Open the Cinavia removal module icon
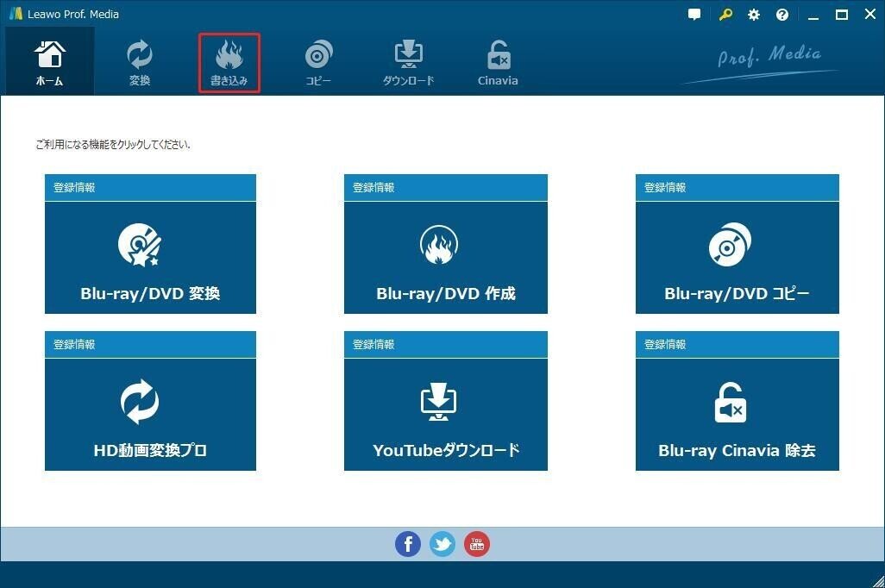This screenshot has width=885, height=588. [x=498, y=53]
